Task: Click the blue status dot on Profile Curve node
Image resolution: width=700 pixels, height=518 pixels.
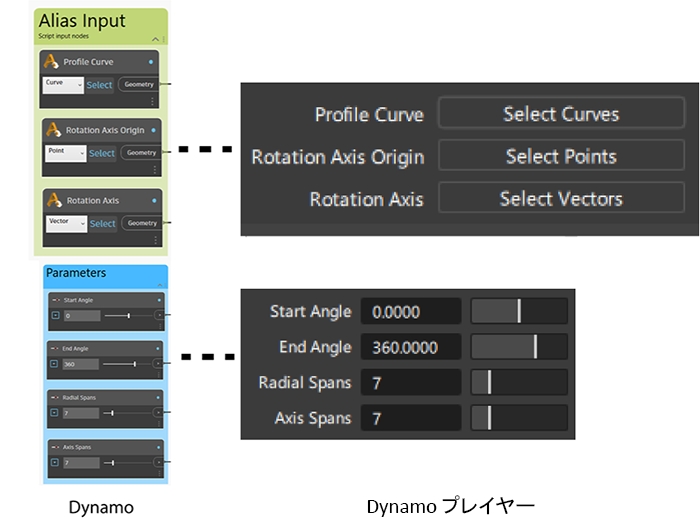Action: coord(151,62)
